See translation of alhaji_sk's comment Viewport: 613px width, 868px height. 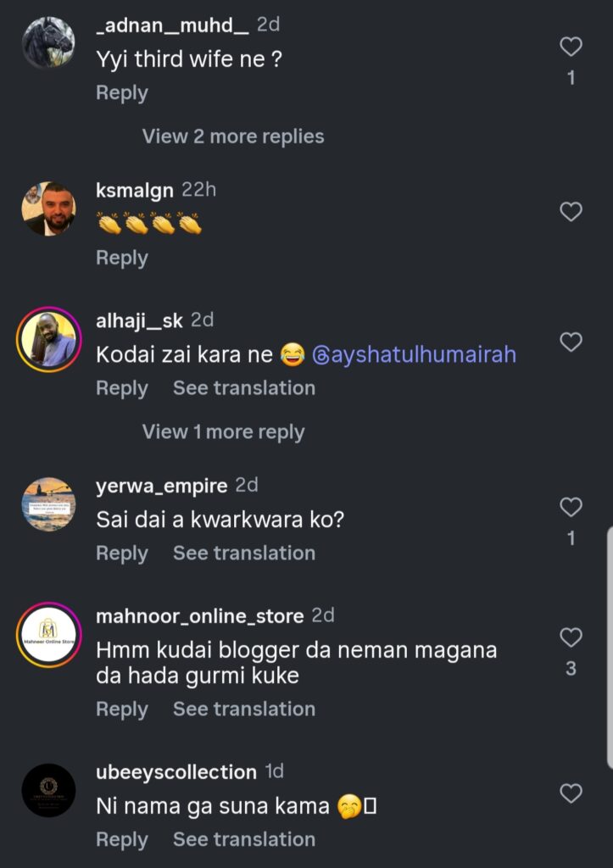244,388
